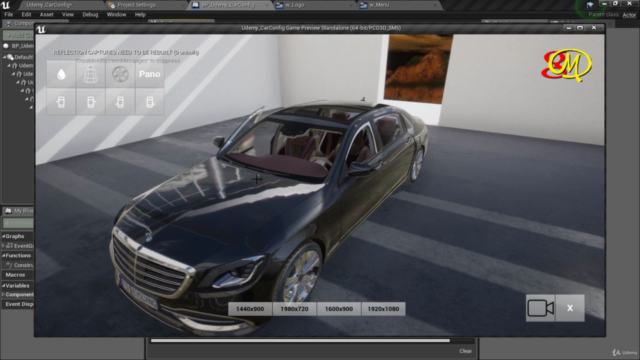Screen dimensions: 640x360
Task: Expand the EventGraph item
Action: pos(3,246)
